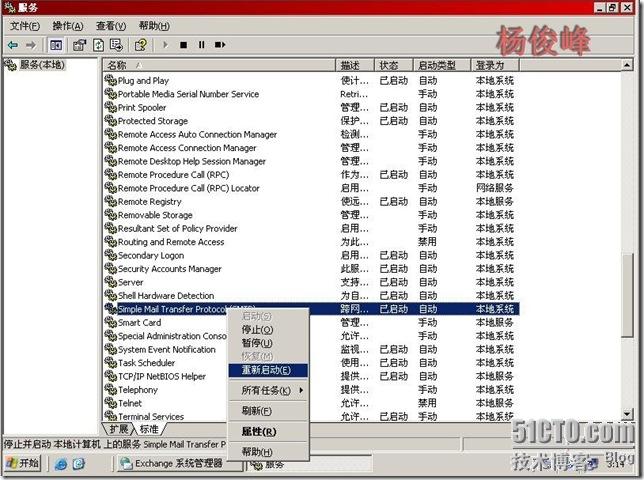Choose 重新启动(E) in context menu

pos(268,370)
